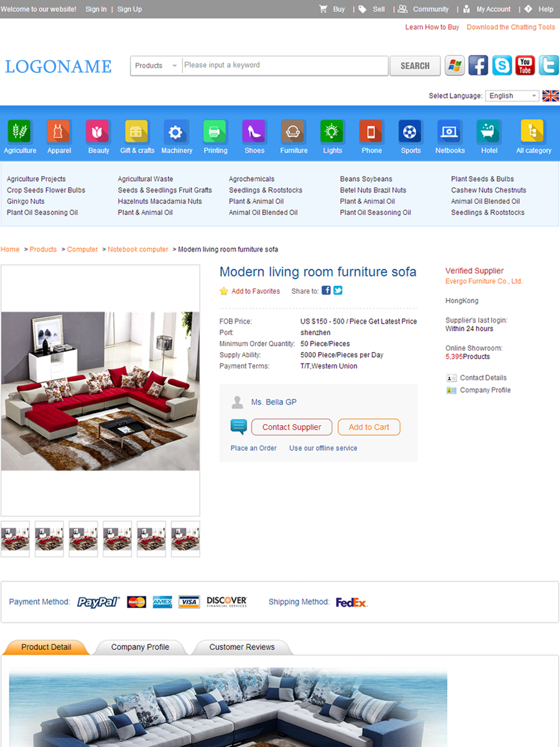Expand the Products search category dropdown

click(156, 65)
